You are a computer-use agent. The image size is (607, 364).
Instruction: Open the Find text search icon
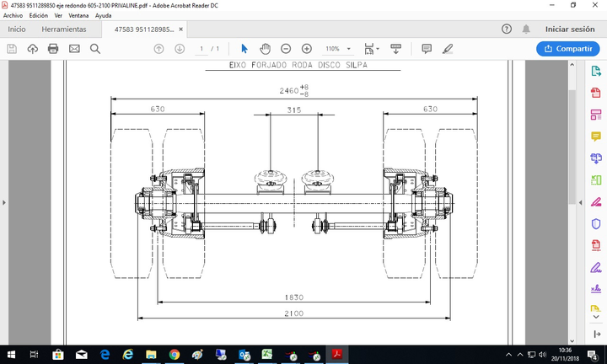95,49
